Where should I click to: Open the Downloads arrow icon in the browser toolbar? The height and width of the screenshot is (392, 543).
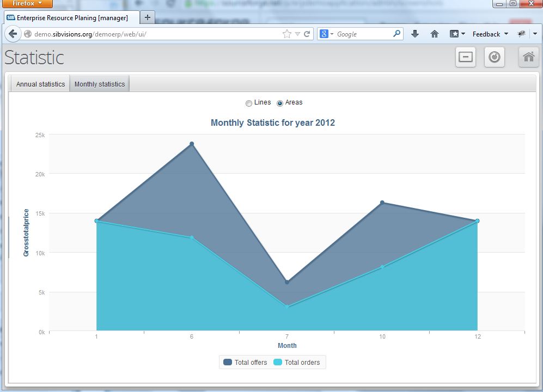point(415,34)
